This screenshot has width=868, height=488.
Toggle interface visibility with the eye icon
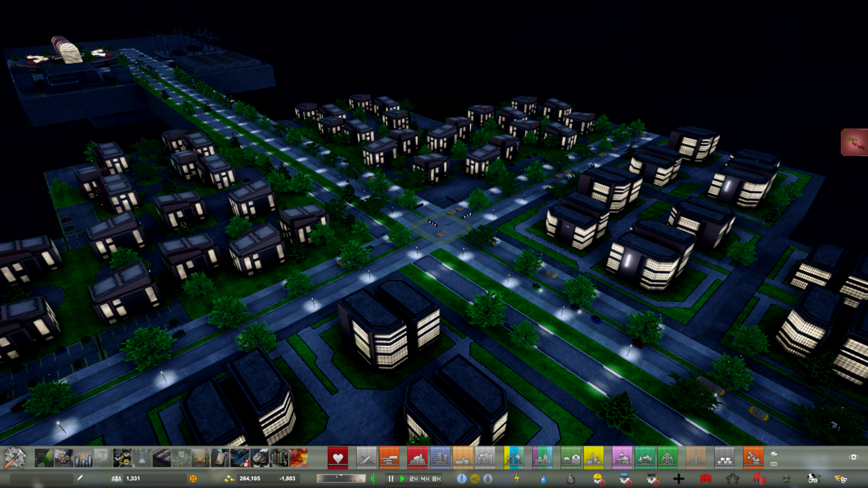(853, 457)
